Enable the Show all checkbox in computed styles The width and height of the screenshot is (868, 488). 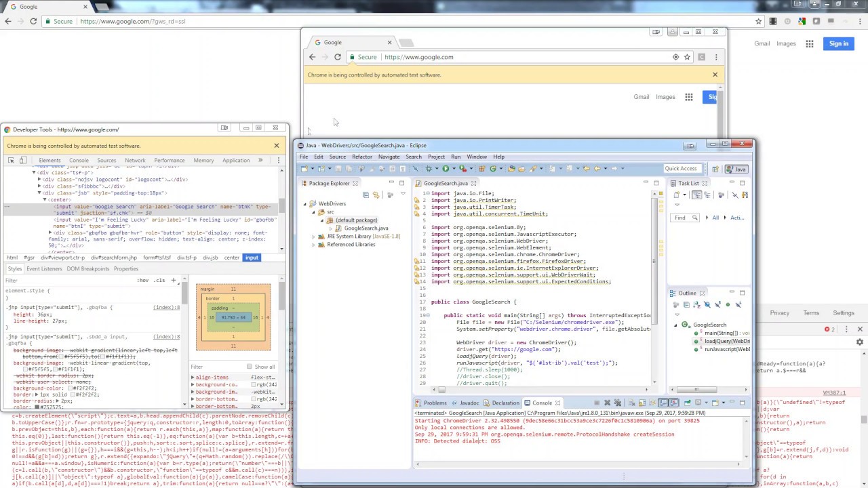250,367
